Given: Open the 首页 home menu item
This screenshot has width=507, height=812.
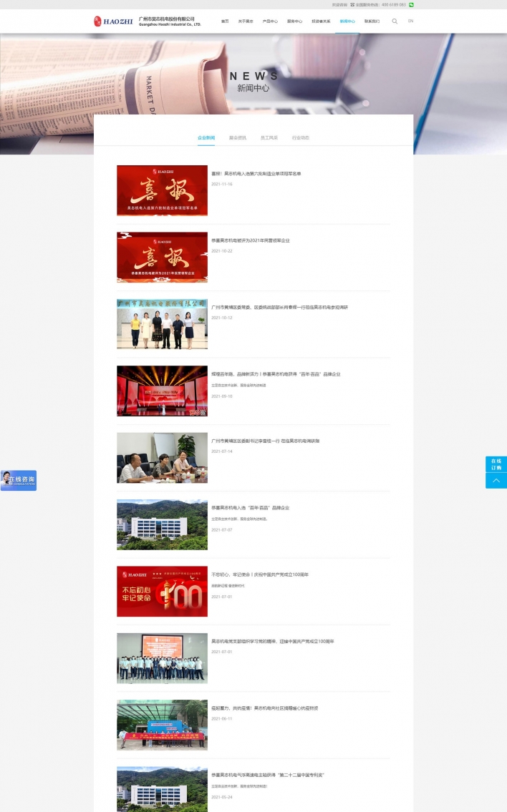Looking at the screenshot, I should coord(225,21).
